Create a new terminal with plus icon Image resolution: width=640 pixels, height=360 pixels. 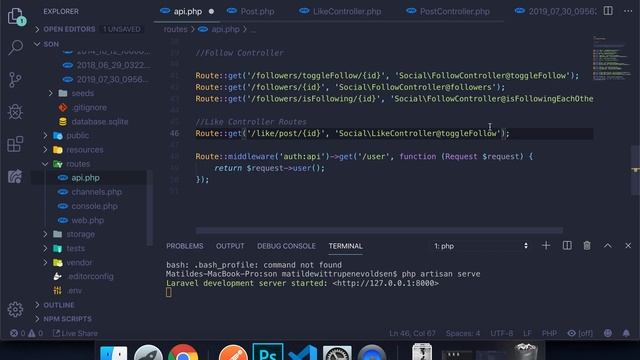(x=546, y=246)
